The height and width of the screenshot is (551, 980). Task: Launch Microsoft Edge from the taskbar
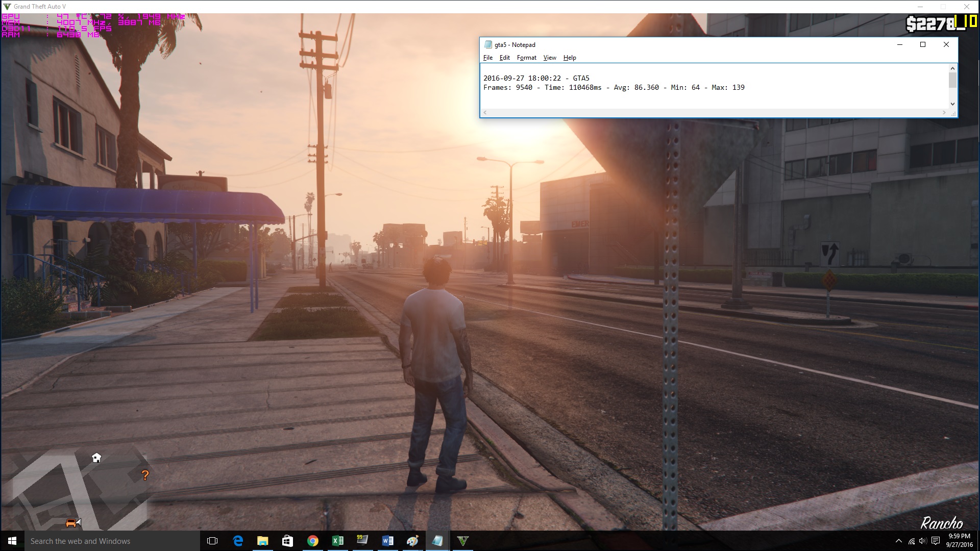click(238, 541)
